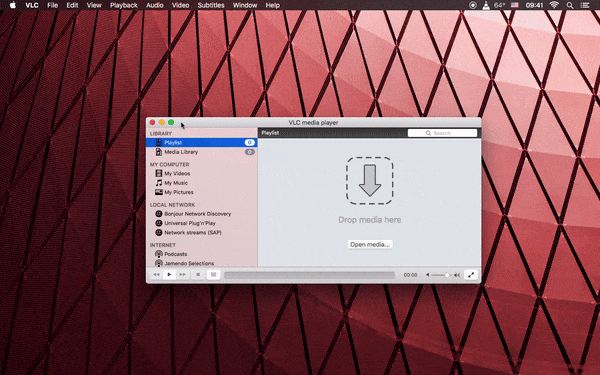Screen dimensions: 600x375
Task: Mute audio with the small speaker icon
Action: click(427, 275)
